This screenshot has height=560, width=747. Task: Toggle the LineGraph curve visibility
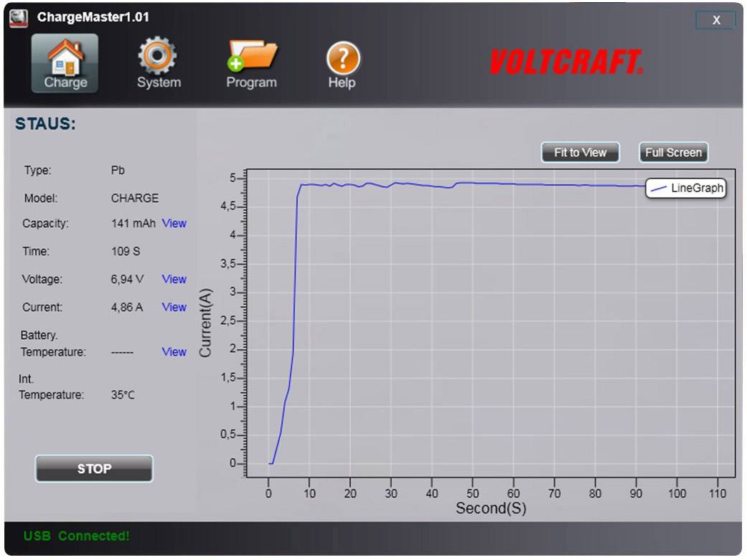click(685, 189)
